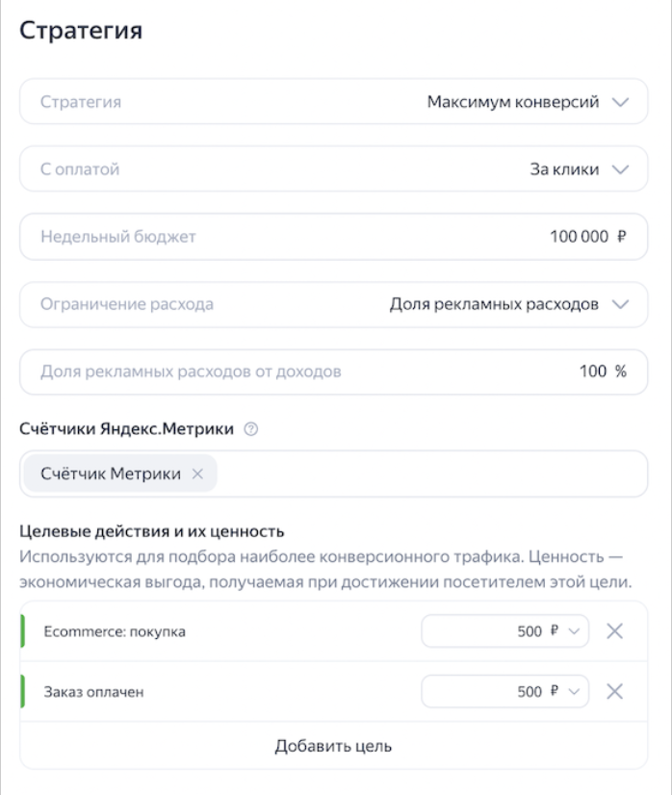Open currency dropdown for Заказ оплачен value
This screenshot has width=672, height=795.
[x=575, y=692]
